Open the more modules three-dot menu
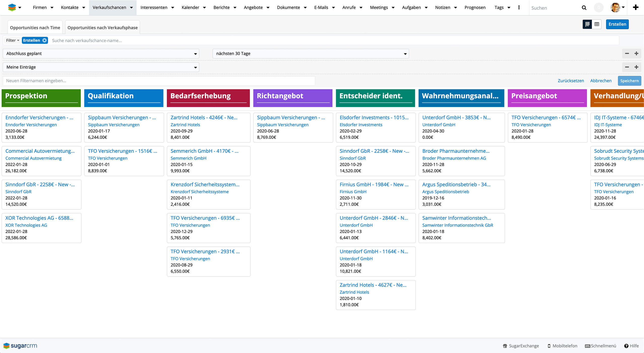644x353 pixels. (x=519, y=7)
